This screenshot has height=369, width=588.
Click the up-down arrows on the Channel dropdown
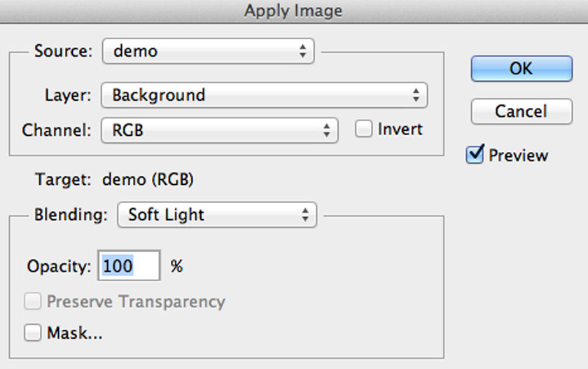pyautogui.click(x=326, y=130)
